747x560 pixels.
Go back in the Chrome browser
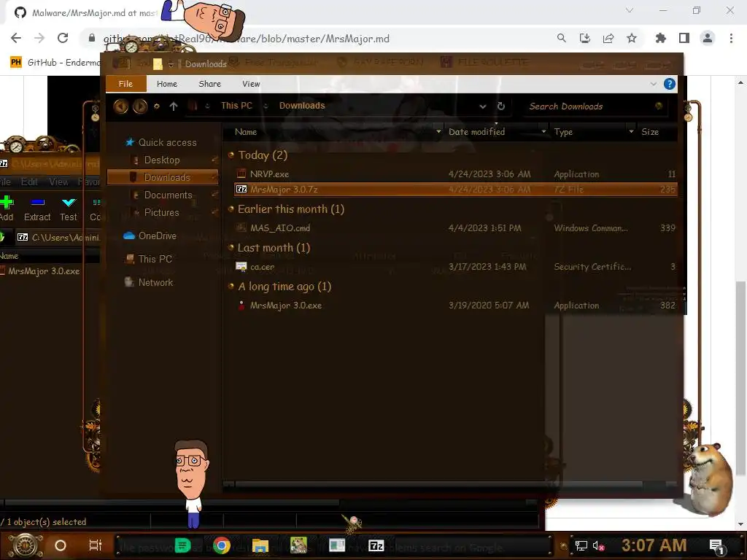pos(16,38)
